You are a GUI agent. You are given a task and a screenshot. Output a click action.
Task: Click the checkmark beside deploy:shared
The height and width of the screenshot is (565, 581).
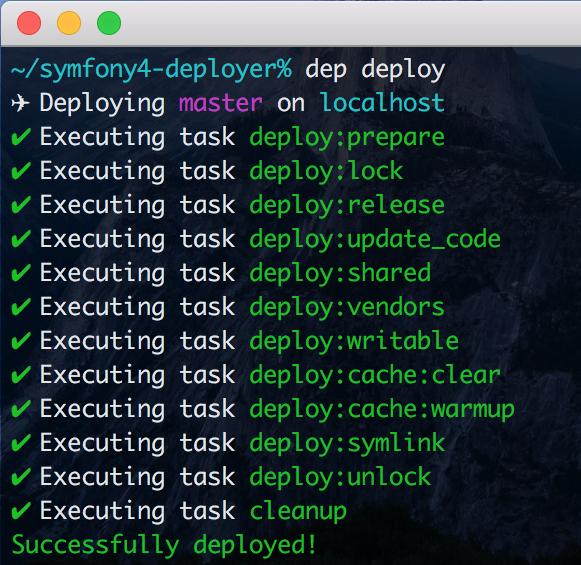coord(21,272)
